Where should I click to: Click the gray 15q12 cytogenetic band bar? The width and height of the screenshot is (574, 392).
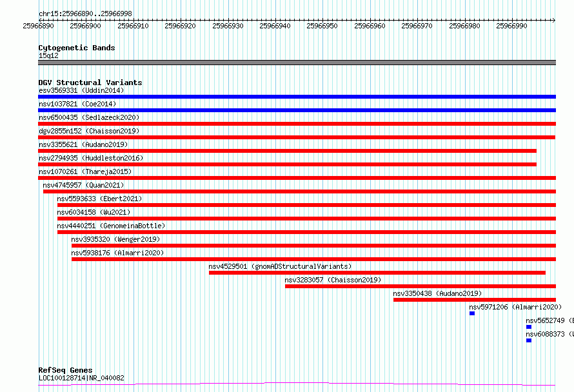point(297,63)
